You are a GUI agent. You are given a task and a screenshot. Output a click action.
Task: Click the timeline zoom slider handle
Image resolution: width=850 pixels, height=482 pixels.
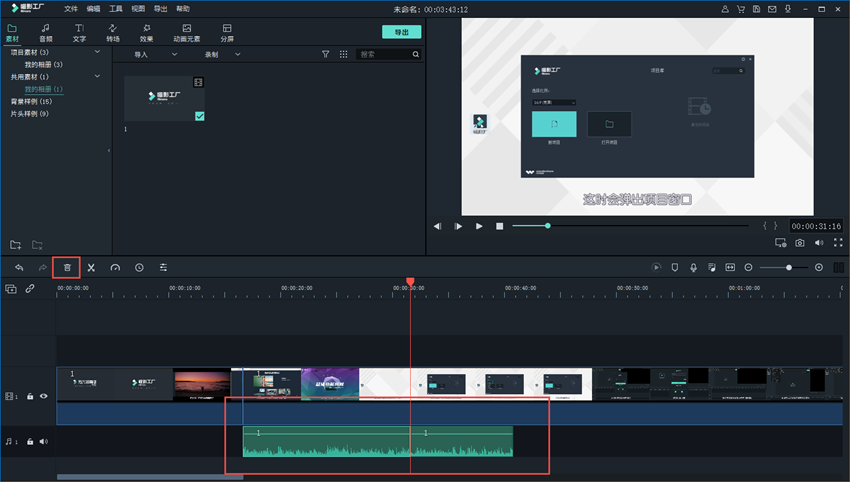(789, 268)
